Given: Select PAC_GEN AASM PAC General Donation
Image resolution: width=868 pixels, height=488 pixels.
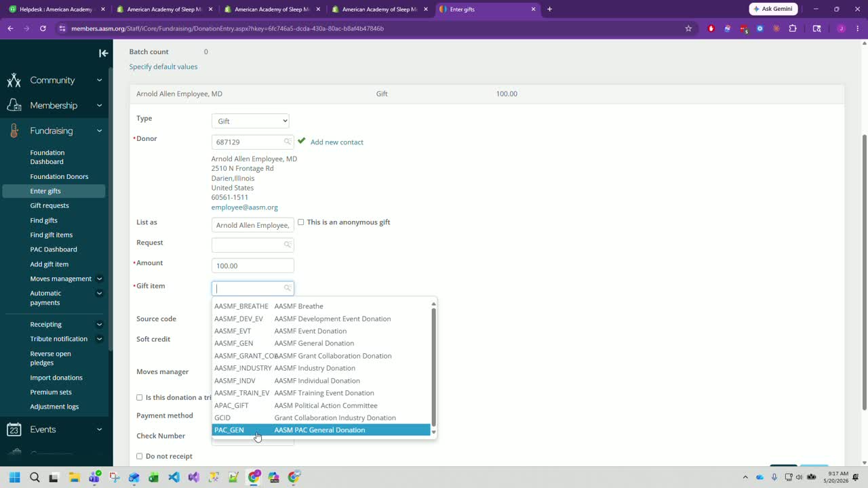Looking at the screenshot, I should tap(321, 430).
